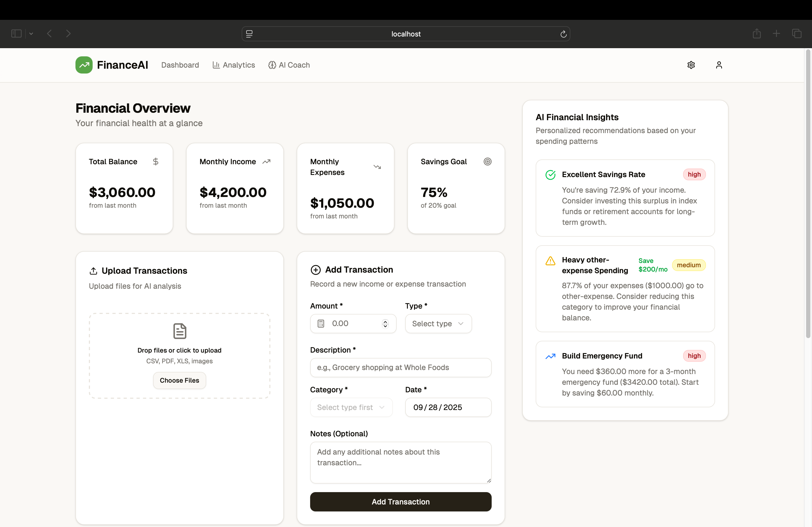Open settings via the gear icon

point(691,65)
